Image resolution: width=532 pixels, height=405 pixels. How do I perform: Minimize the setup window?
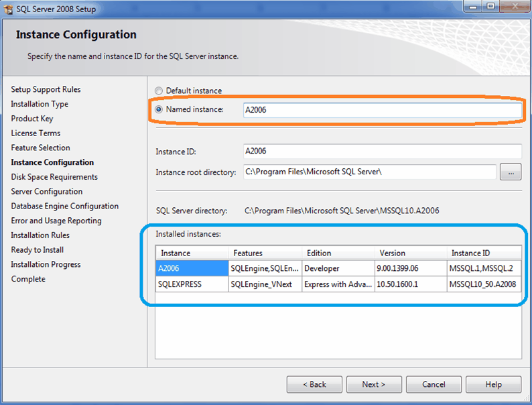point(473,7)
